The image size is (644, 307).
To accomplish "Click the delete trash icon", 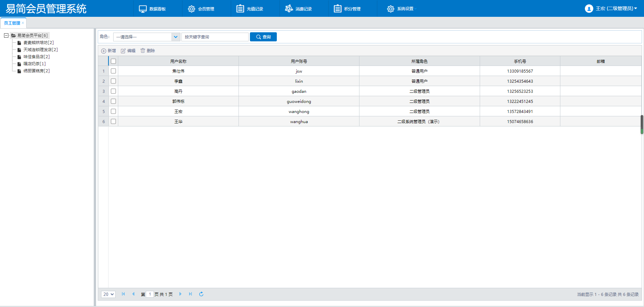I will 143,51.
